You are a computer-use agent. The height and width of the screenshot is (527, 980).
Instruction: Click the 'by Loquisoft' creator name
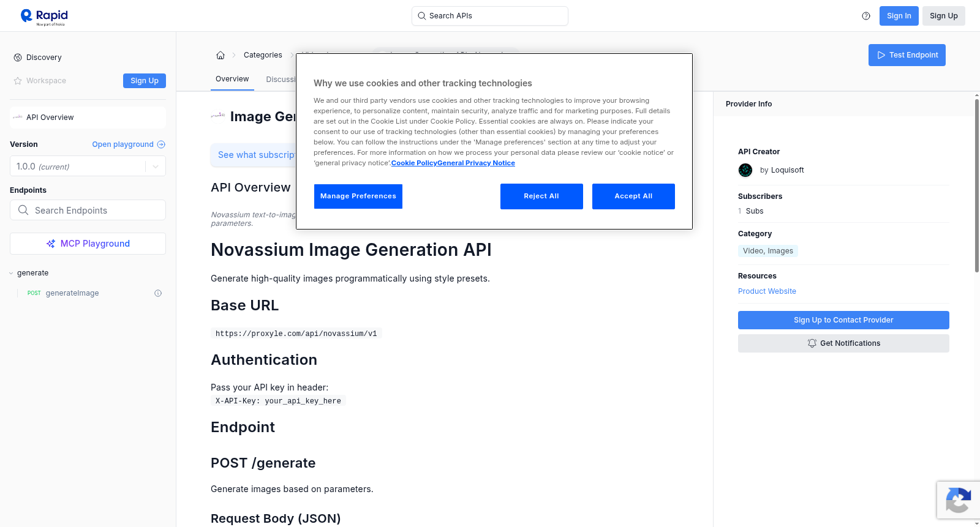[x=782, y=170]
